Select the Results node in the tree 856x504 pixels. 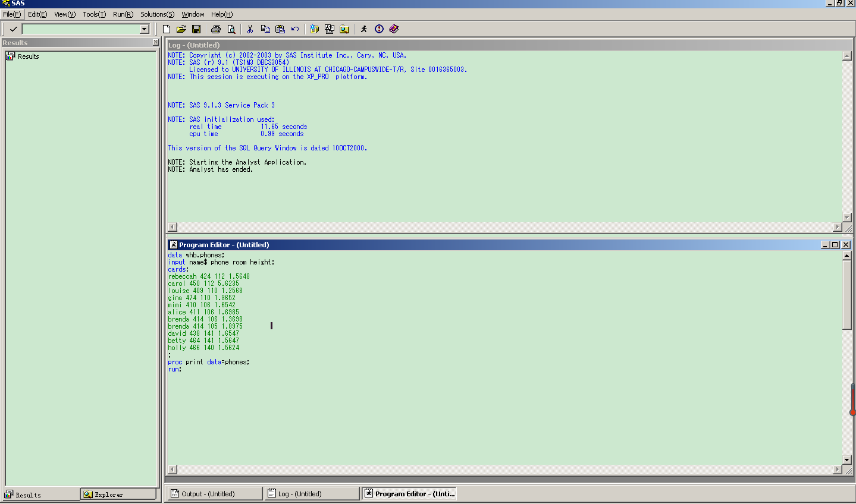[x=28, y=56]
